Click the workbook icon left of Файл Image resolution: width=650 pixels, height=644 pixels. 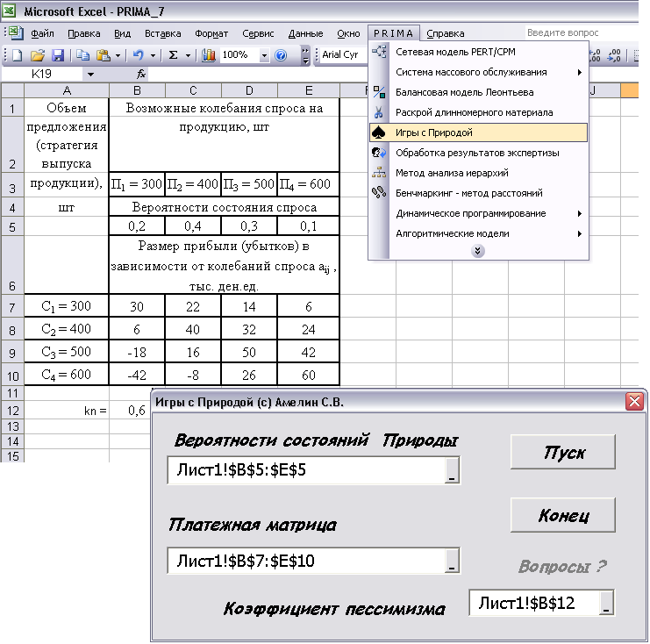pyautogui.click(x=16, y=32)
